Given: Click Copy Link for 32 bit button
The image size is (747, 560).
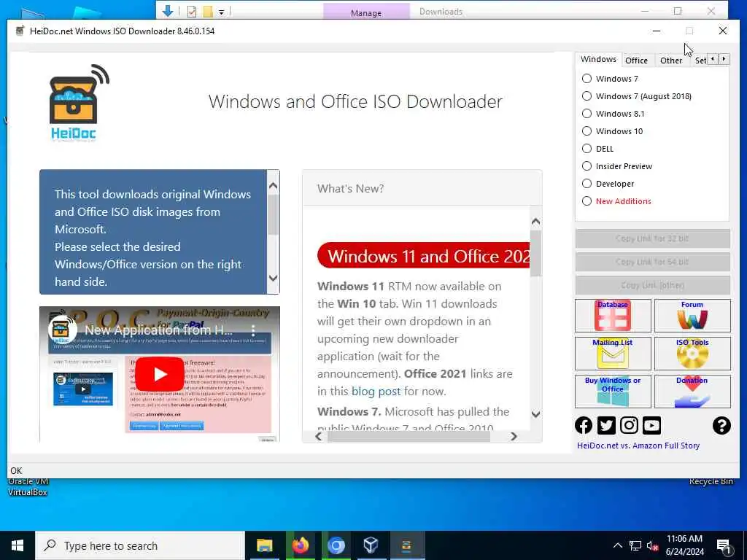Looking at the screenshot, I should pyautogui.click(x=652, y=238).
